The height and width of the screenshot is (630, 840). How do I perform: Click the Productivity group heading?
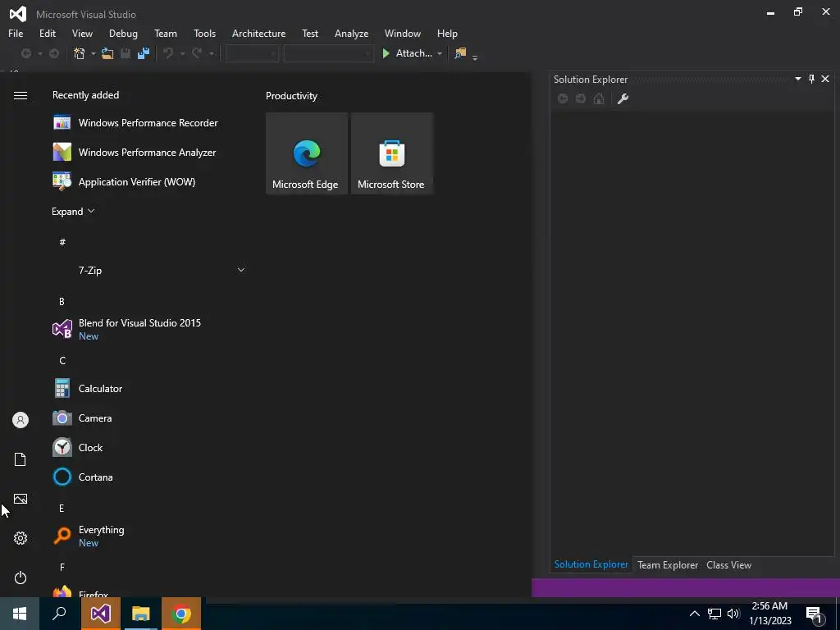coord(291,96)
